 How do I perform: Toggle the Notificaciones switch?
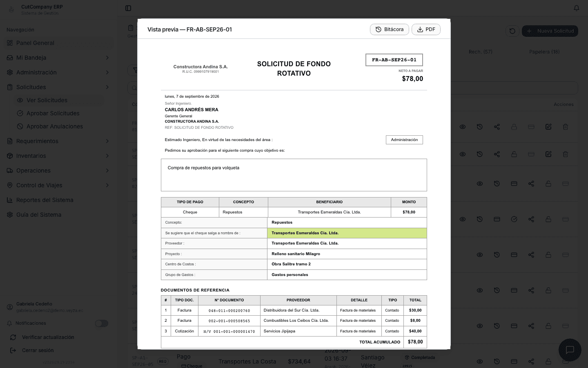click(102, 323)
